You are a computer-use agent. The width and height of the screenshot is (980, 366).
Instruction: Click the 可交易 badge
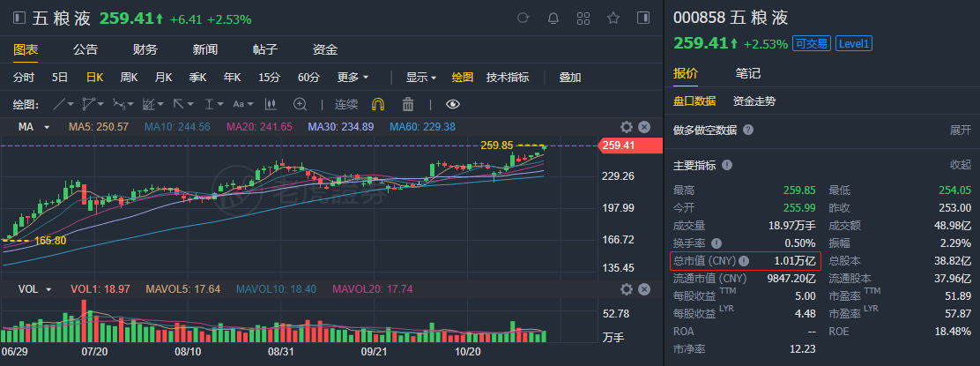[x=812, y=43]
